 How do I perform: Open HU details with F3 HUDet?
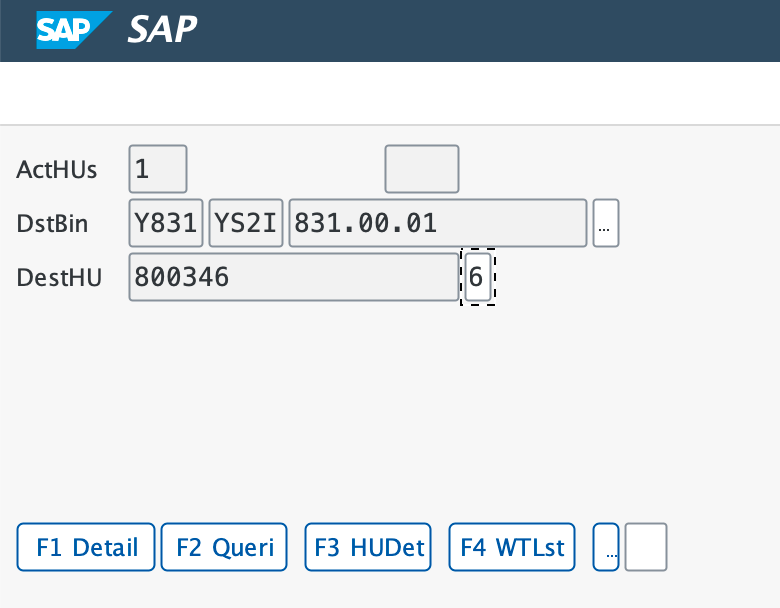pos(369,547)
